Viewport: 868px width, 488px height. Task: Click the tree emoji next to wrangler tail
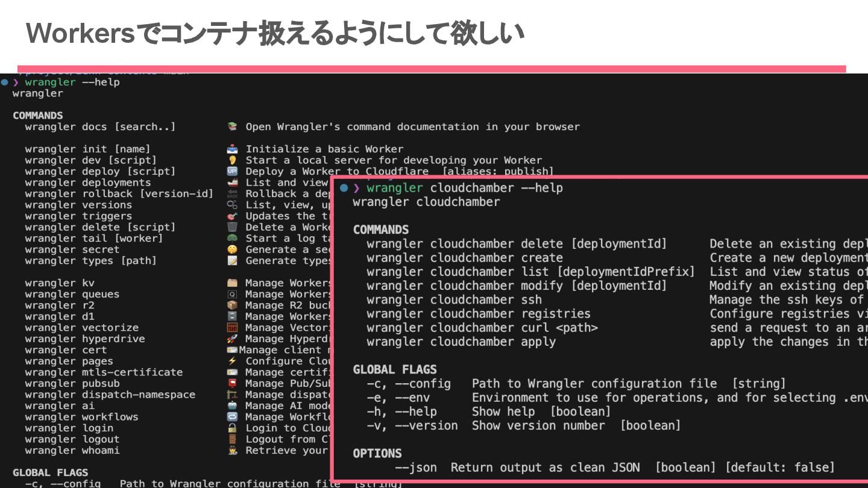coord(232,239)
